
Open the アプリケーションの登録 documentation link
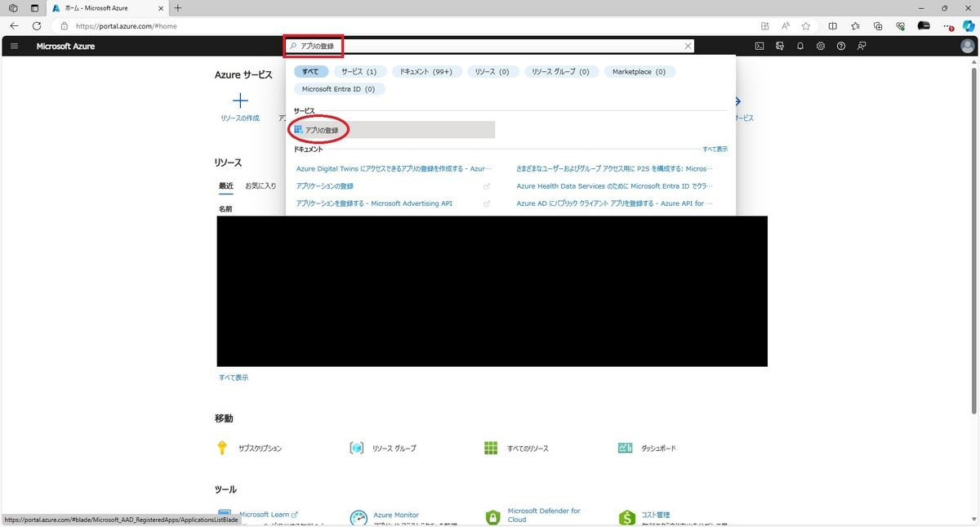[x=325, y=185]
